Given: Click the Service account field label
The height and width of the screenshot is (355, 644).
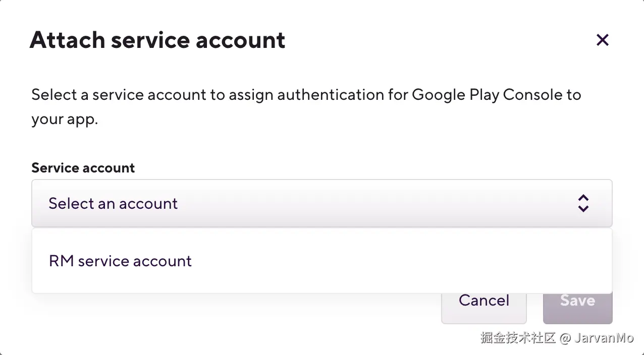Looking at the screenshot, I should coord(83,168).
